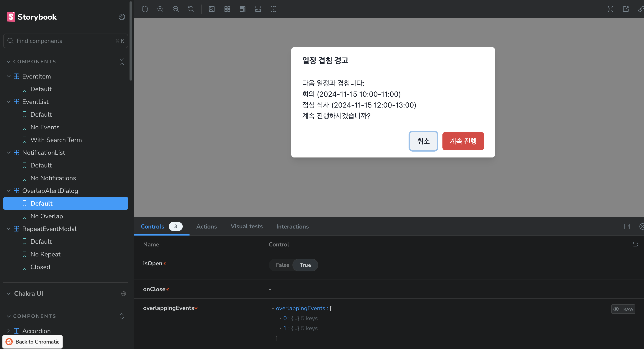This screenshot has height=349, width=644.
Task: Reset controls with the undo arrow icon
Action: 635,244
